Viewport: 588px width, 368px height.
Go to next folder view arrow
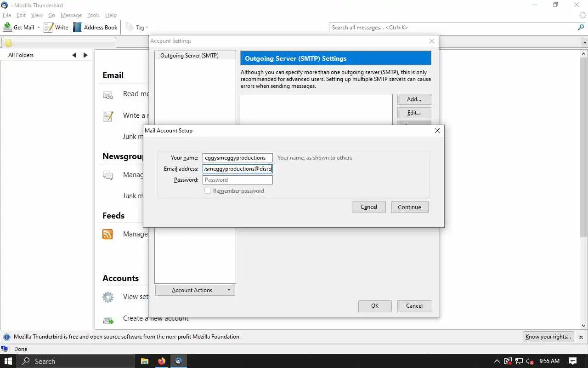coord(85,55)
